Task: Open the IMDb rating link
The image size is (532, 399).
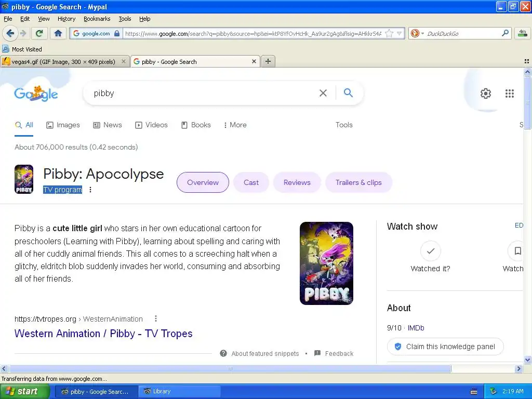Action: (416, 328)
